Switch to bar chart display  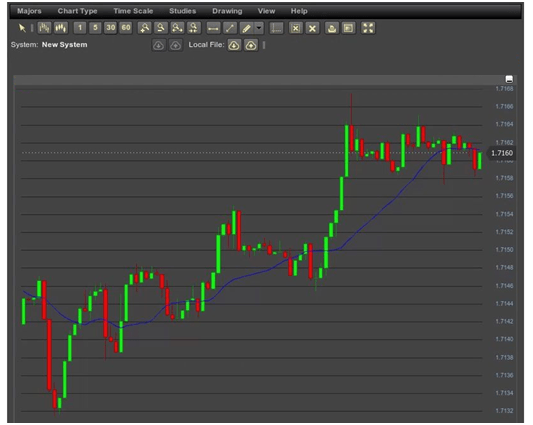tap(44, 28)
